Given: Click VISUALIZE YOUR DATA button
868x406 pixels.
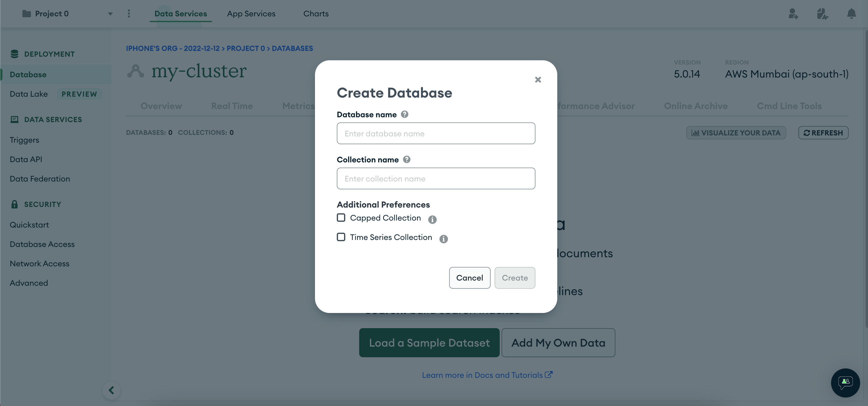Looking at the screenshot, I should (x=736, y=132).
